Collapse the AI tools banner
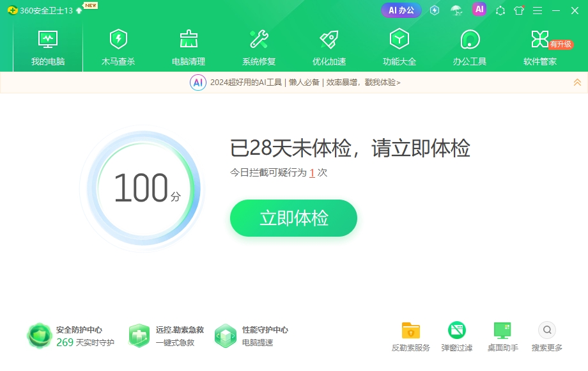 [577, 82]
